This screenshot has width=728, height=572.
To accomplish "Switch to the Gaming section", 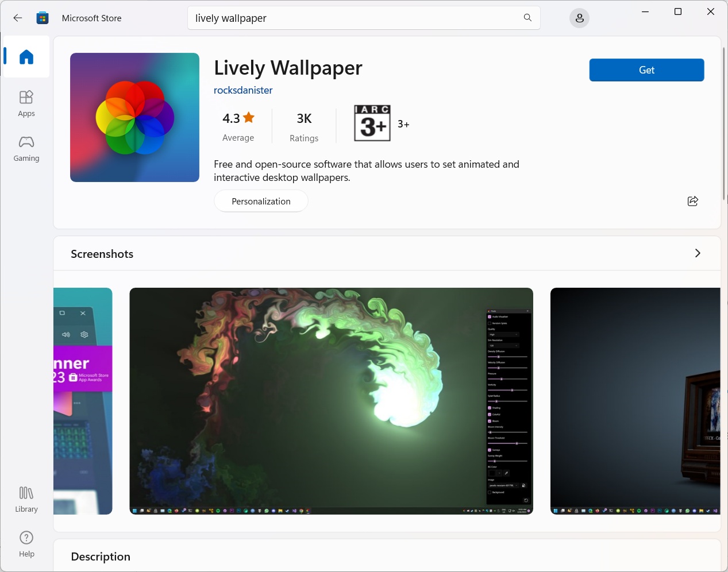I will (26, 149).
